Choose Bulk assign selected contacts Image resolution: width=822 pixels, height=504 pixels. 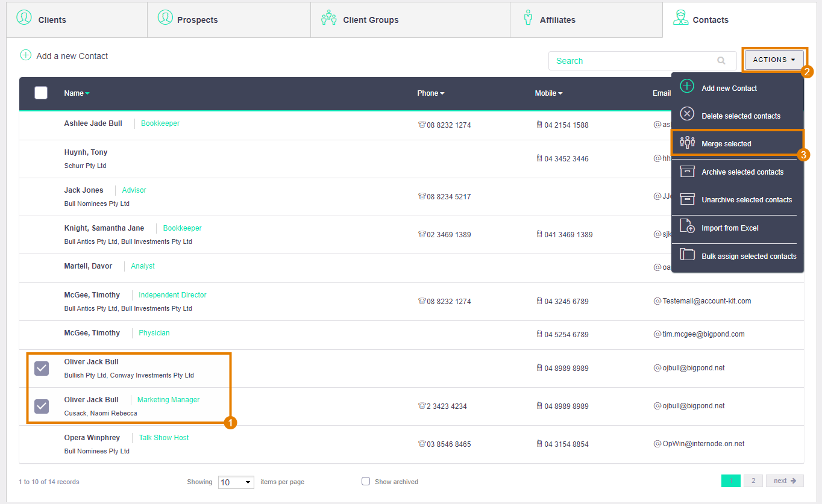click(x=738, y=256)
